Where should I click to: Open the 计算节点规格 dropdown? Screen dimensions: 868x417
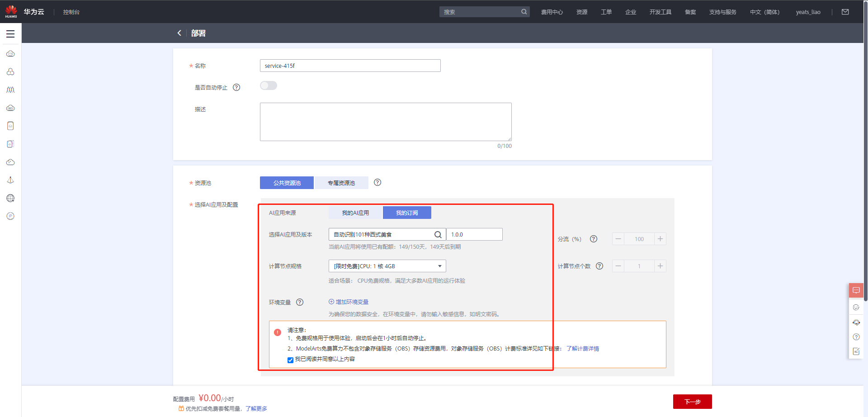[387, 266]
